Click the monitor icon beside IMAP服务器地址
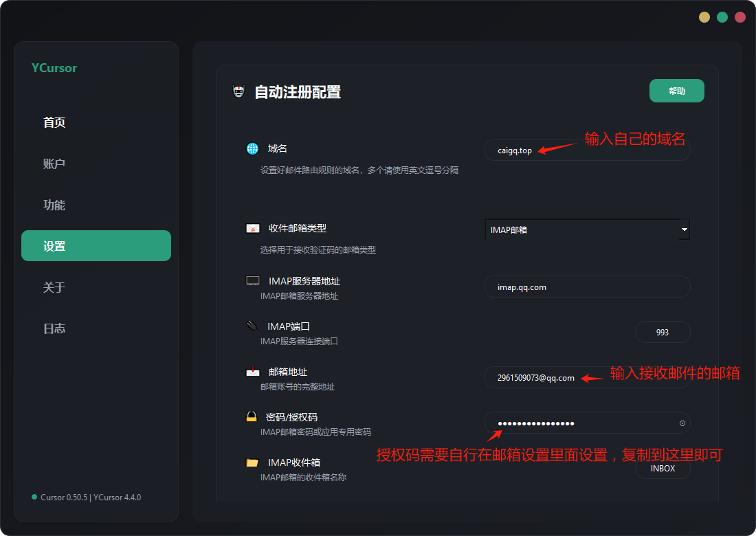This screenshot has width=756, height=536. [x=253, y=281]
